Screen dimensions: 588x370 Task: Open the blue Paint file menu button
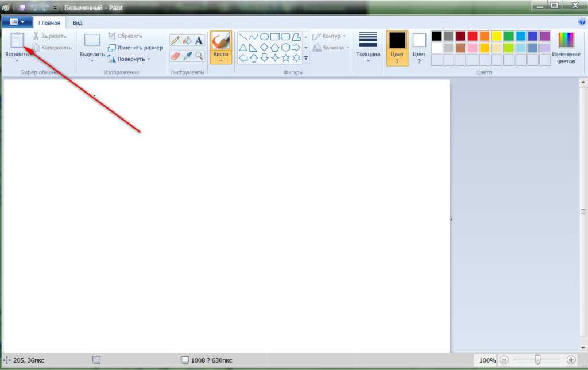coord(17,22)
